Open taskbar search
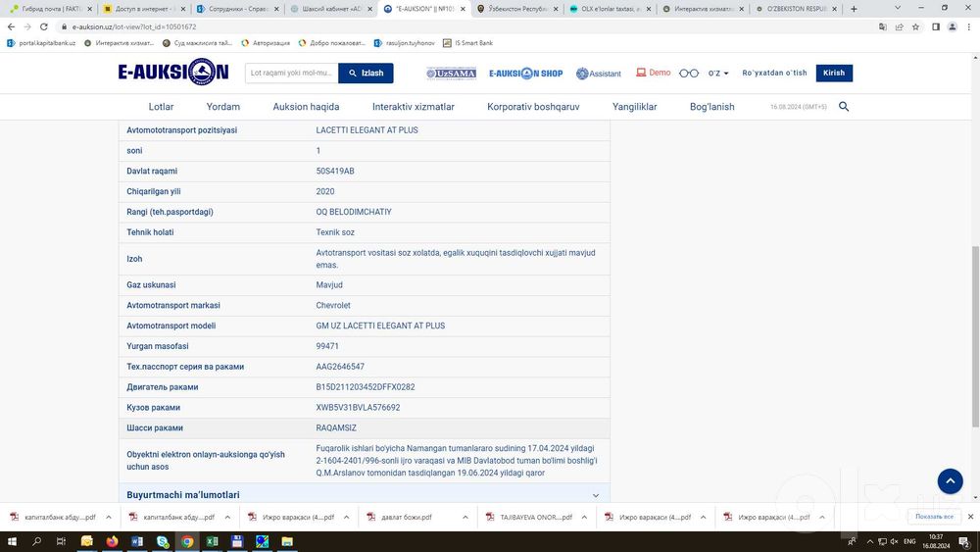Screen dimensions: 980x552 pos(36,541)
